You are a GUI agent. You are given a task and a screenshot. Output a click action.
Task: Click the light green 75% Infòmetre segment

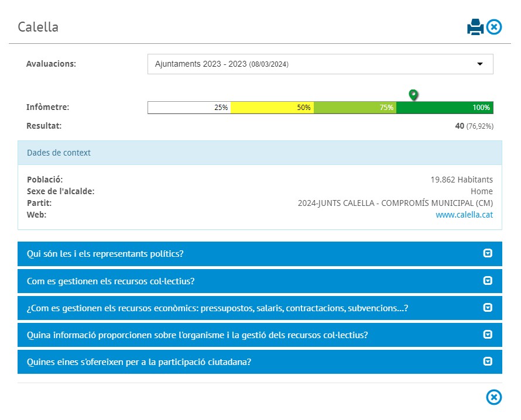(355, 108)
